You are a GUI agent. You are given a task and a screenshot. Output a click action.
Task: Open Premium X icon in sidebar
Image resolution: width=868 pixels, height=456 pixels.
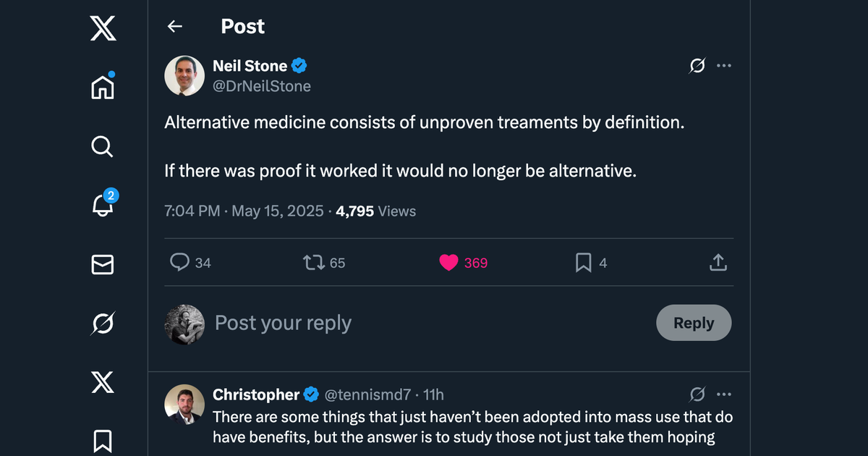[102, 381]
